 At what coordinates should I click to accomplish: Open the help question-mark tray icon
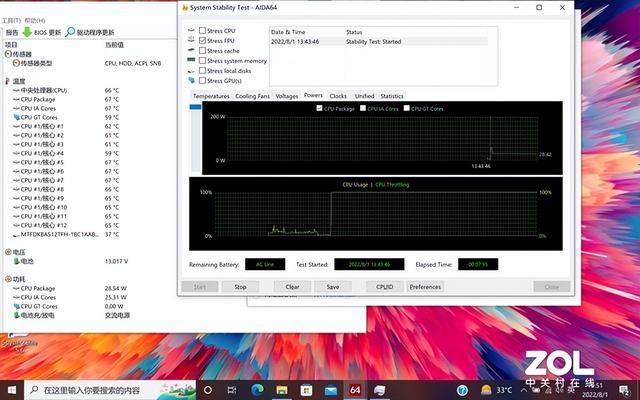462,390
